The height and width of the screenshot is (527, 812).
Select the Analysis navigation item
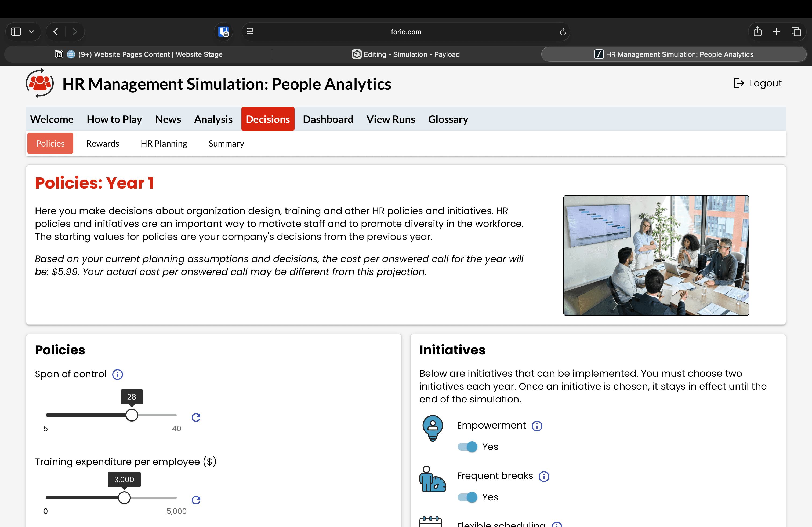coord(213,119)
